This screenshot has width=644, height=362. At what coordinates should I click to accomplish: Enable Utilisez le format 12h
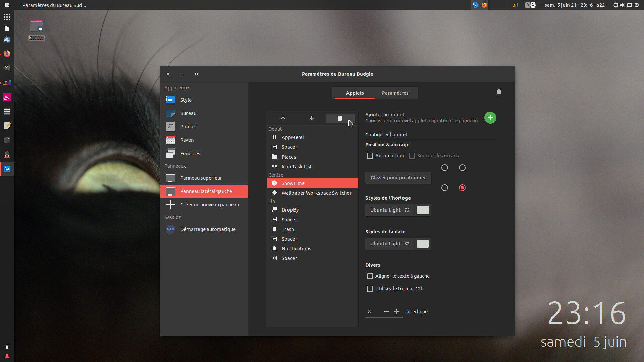(x=370, y=289)
